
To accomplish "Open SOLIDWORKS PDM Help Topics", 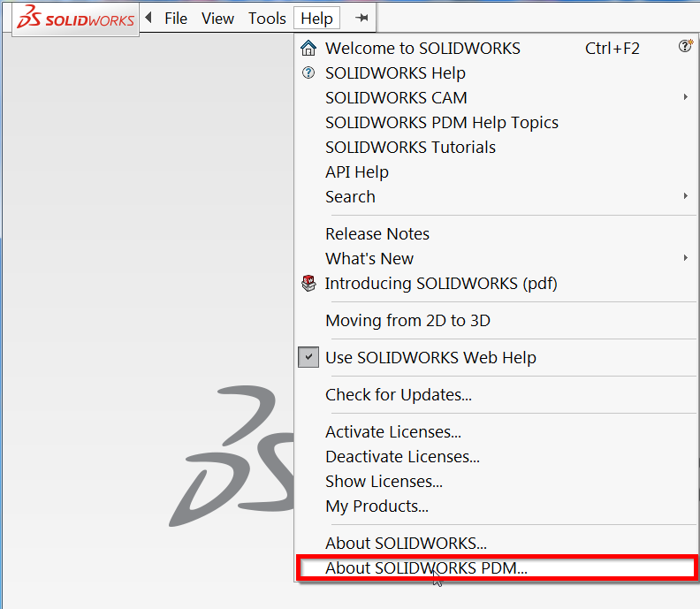I will pos(442,122).
